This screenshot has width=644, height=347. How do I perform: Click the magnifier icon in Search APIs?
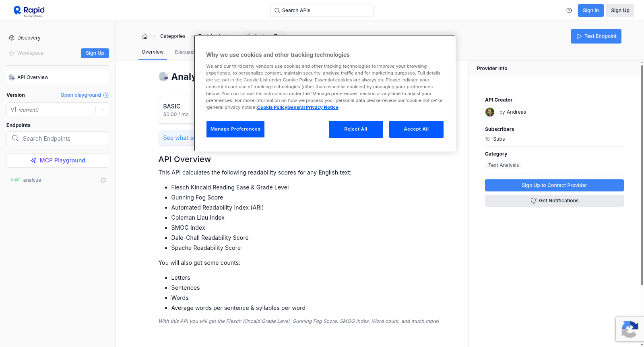pos(277,10)
